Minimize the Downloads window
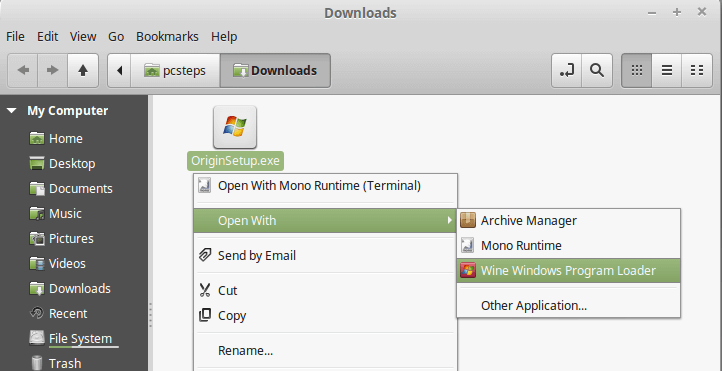The height and width of the screenshot is (371, 722). pos(652,13)
